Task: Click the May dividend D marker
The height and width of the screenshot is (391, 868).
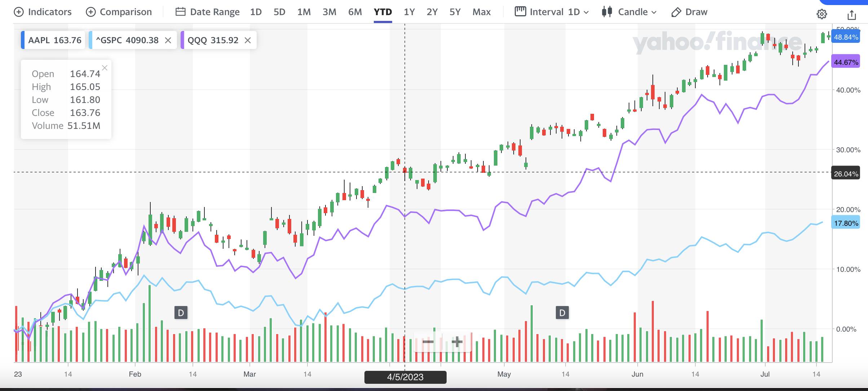Action: click(562, 313)
